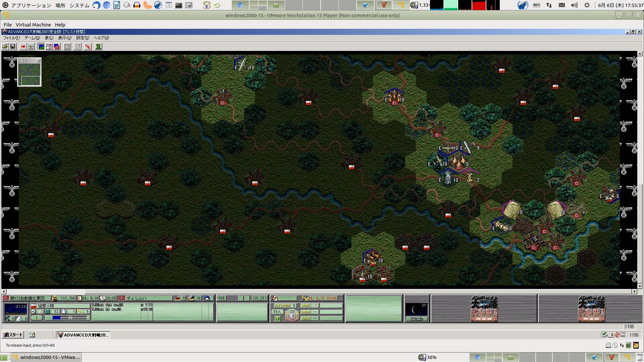Open the アプリケーション menu in top panel
This screenshot has height=362, width=644.
click(x=31, y=5)
